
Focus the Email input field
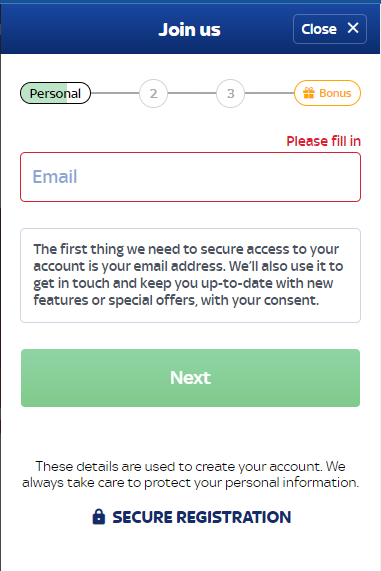(x=190, y=177)
